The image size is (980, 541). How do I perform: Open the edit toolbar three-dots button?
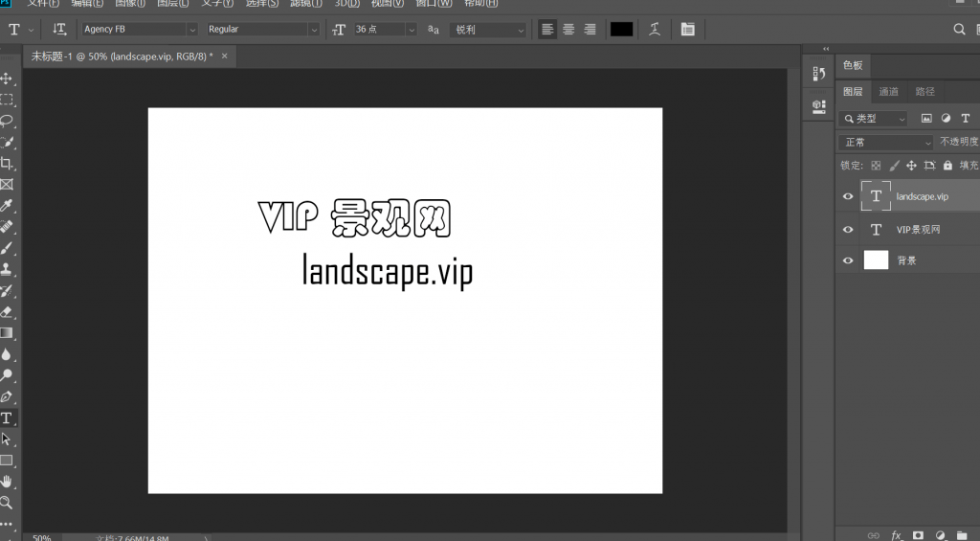click(x=7, y=524)
